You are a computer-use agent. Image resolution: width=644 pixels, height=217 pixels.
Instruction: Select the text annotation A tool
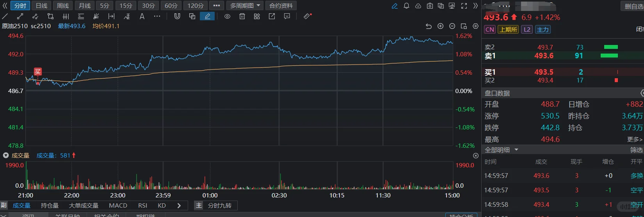pos(142,16)
